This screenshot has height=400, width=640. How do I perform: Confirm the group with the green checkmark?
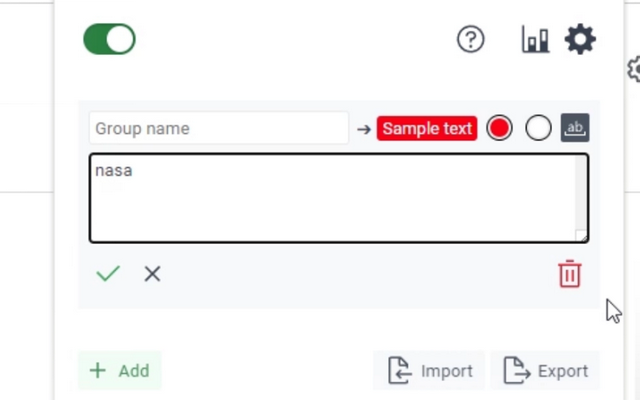[108, 273]
